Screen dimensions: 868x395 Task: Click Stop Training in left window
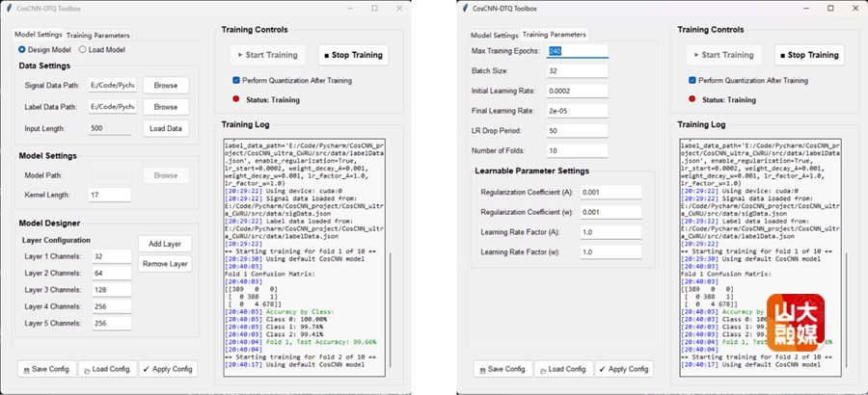tap(353, 55)
